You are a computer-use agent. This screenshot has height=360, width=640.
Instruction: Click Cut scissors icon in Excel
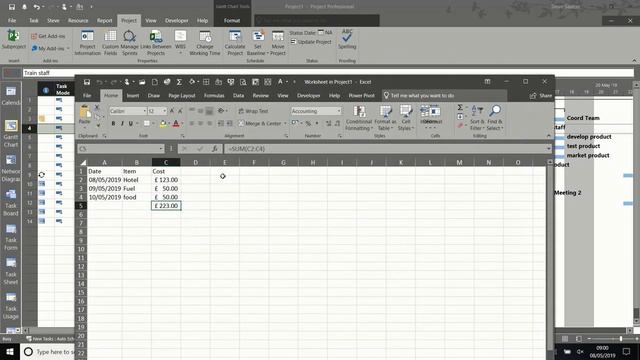pos(97,107)
